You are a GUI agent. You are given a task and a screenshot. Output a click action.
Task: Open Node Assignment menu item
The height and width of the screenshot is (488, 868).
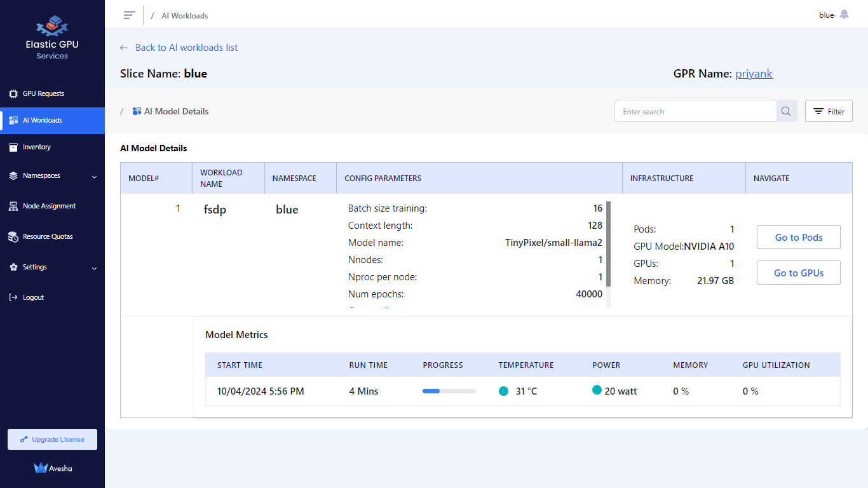(x=52, y=207)
